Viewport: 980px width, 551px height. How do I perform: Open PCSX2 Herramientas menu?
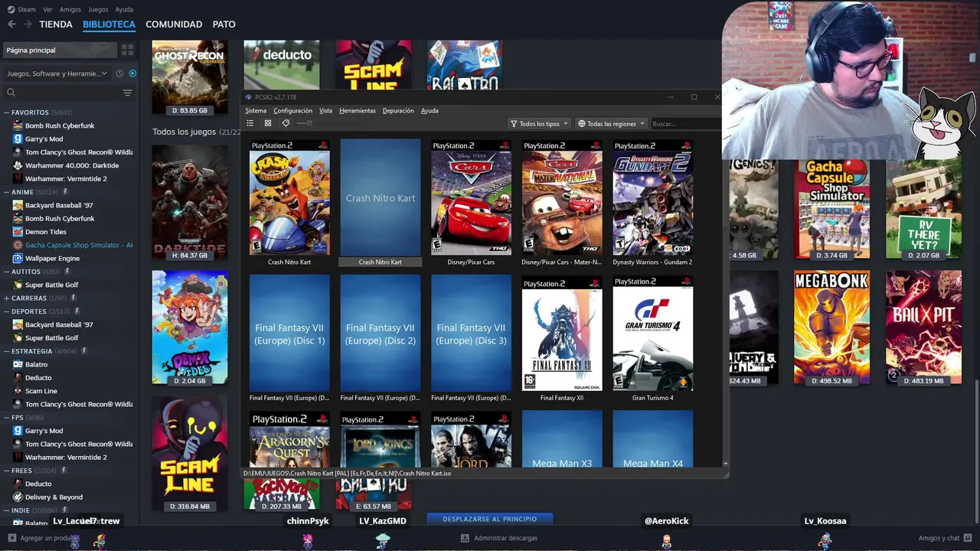(358, 110)
